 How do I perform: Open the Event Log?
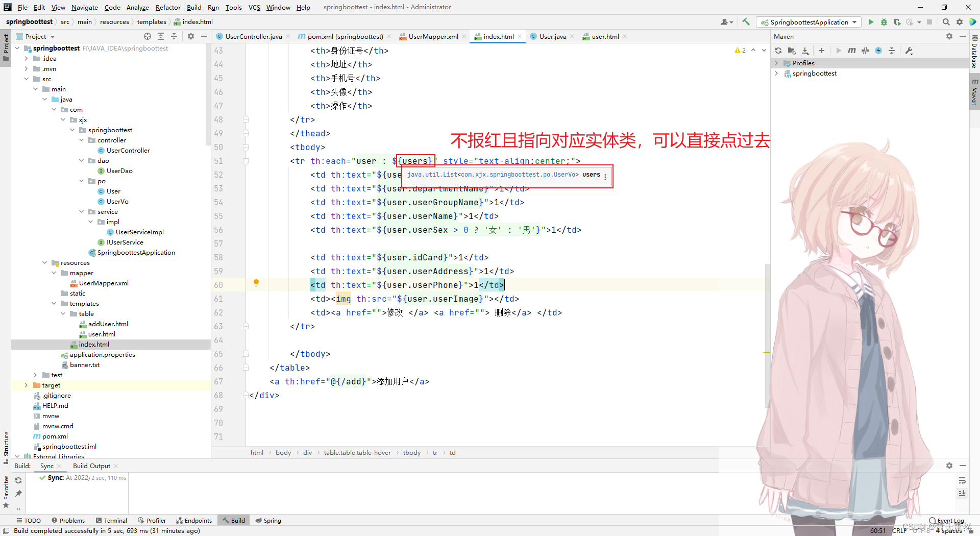click(946, 521)
